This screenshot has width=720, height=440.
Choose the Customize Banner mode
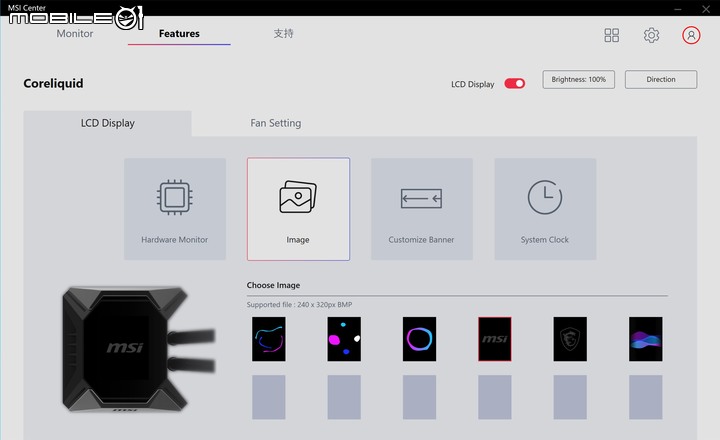tap(422, 209)
